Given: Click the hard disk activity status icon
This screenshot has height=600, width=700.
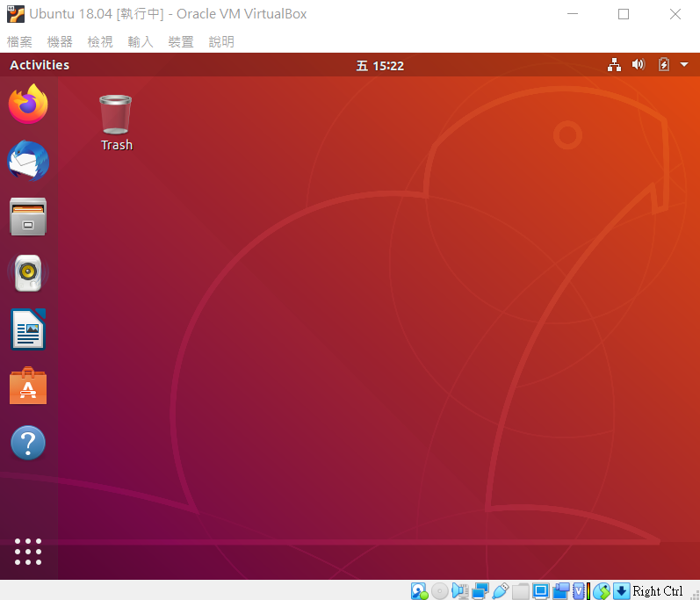Looking at the screenshot, I should pyautogui.click(x=420, y=590).
